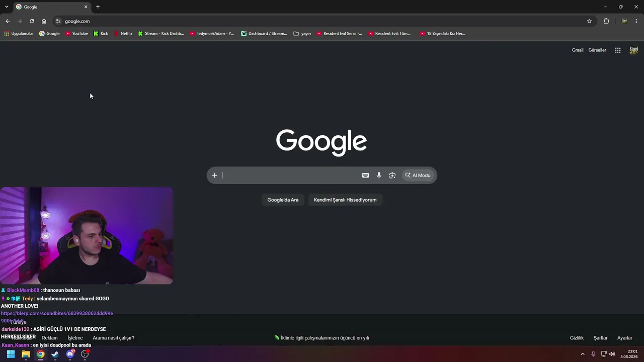Click the google.com address bar

coord(322,21)
